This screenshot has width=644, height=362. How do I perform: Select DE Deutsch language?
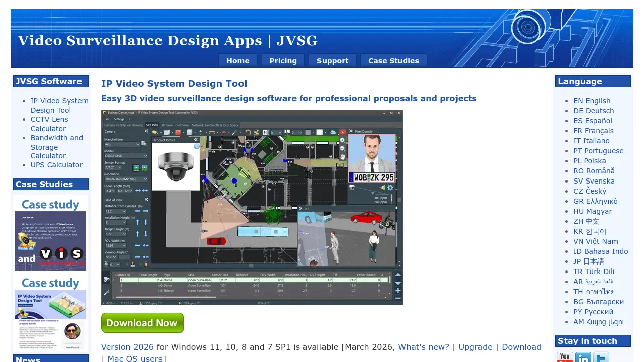(x=594, y=111)
